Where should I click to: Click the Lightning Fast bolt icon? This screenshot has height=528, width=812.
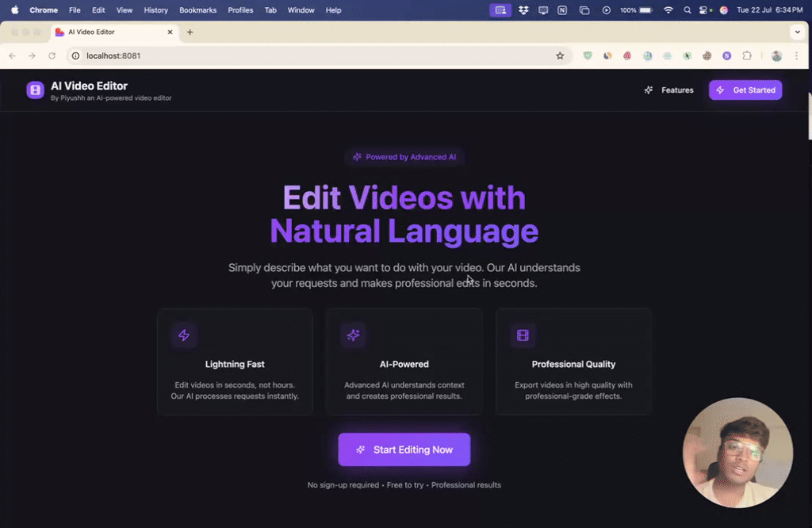184,335
